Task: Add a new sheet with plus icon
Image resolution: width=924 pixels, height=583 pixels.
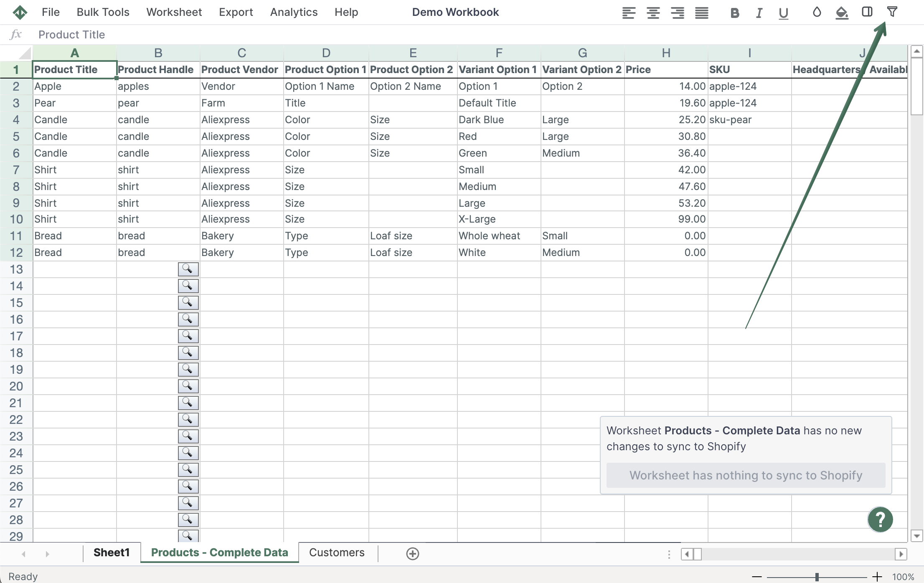Action: (x=412, y=553)
